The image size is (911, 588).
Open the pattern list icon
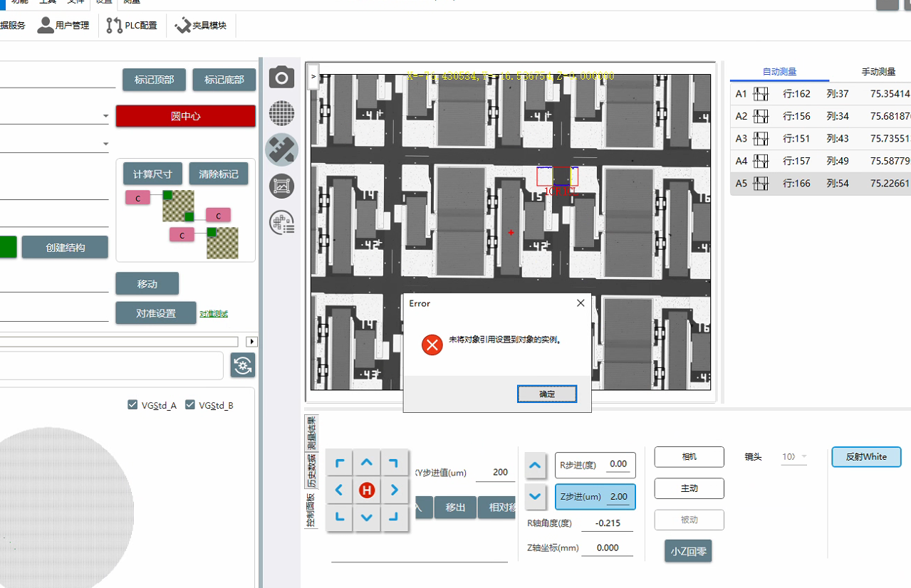[282, 223]
